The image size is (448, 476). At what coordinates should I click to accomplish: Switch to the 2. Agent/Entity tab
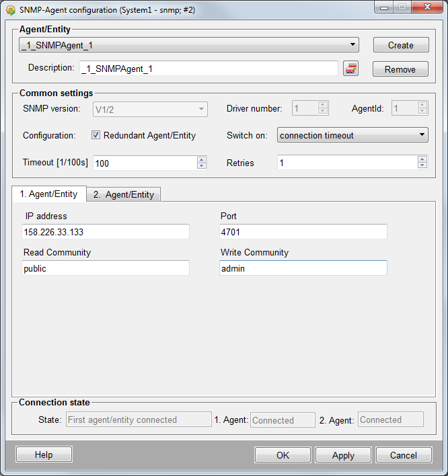[x=124, y=194]
